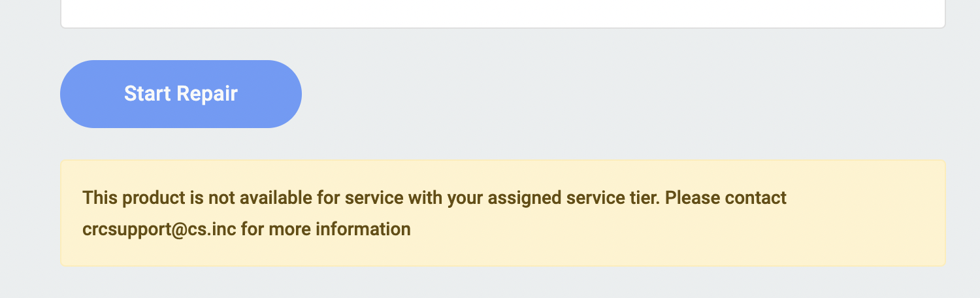Image resolution: width=980 pixels, height=298 pixels.
Task: Click the words 'assigned service tier'
Action: click(x=574, y=198)
